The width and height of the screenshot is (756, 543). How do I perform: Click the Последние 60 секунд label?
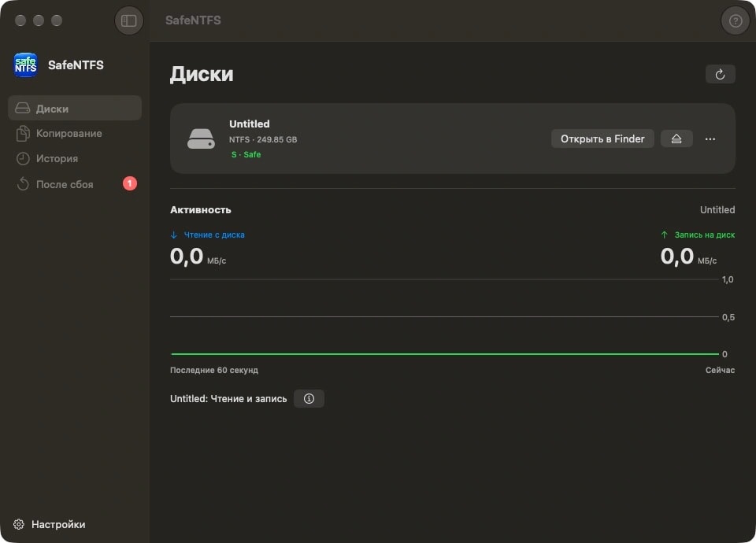coord(214,370)
